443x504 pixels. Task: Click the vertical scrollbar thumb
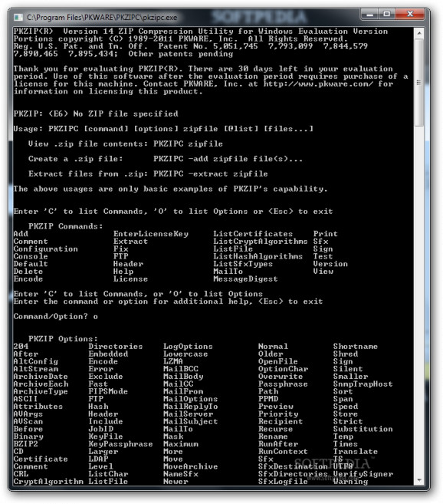(419, 83)
